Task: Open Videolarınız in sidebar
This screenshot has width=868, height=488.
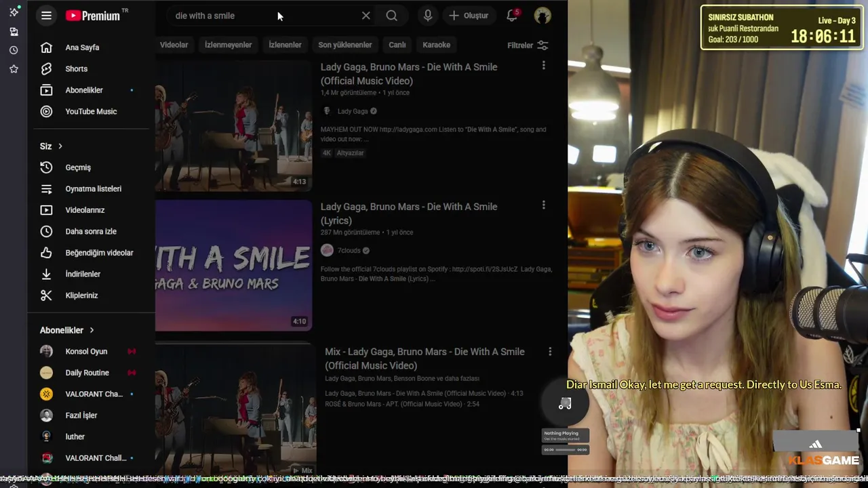Action: (91, 210)
